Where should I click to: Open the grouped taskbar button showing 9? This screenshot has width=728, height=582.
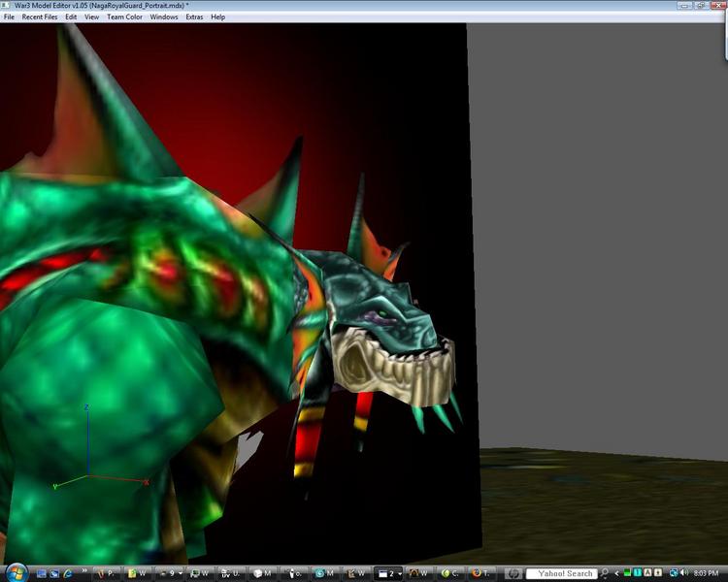pos(169,573)
